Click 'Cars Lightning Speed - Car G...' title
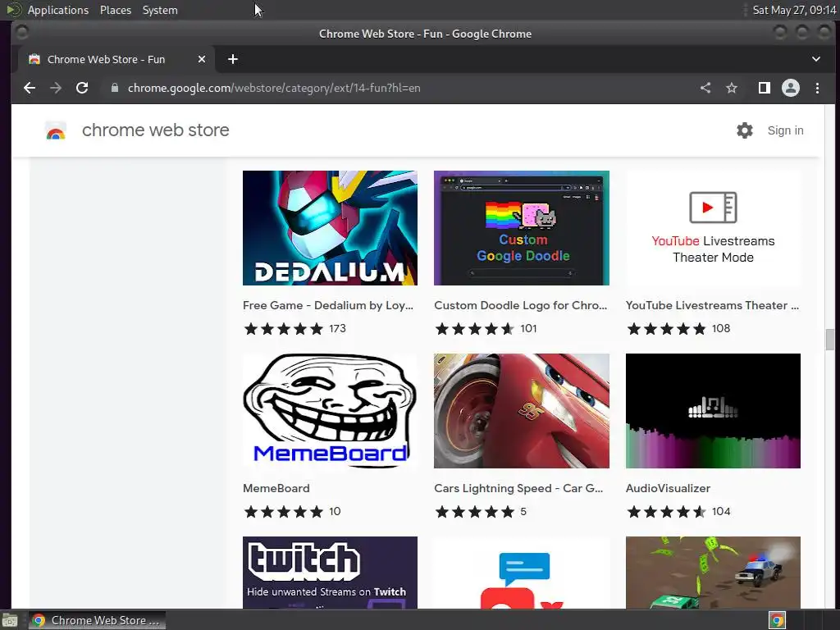Screen dimensions: 840x630 518,488
